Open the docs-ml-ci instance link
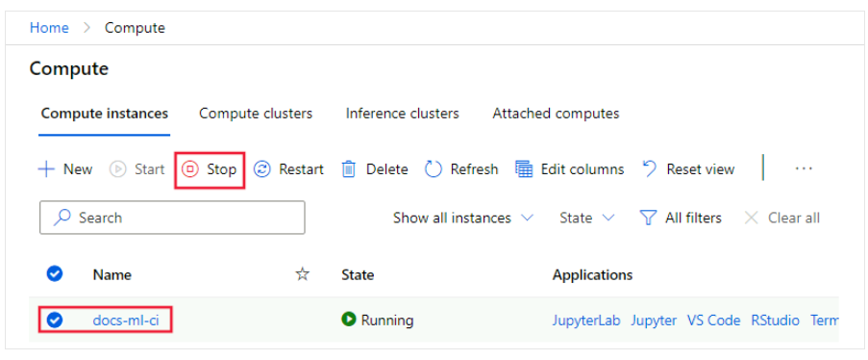Screen dimensions: 868x360 click(129, 321)
